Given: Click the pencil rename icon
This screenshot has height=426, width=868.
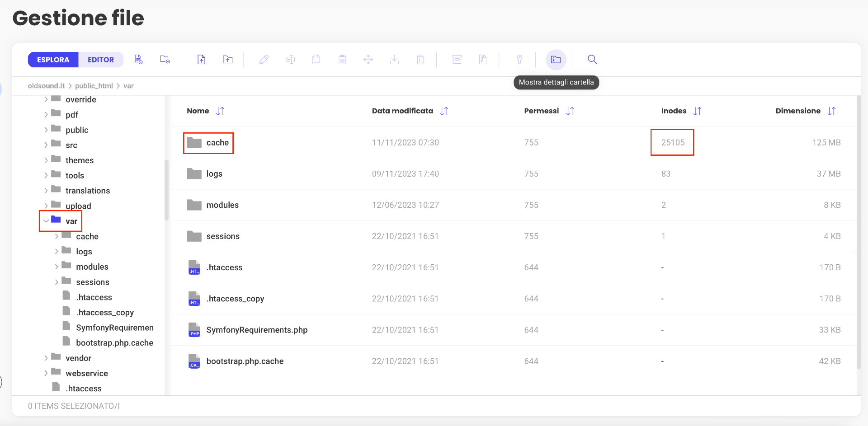Looking at the screenshot, I should click(x=264, y=59).
